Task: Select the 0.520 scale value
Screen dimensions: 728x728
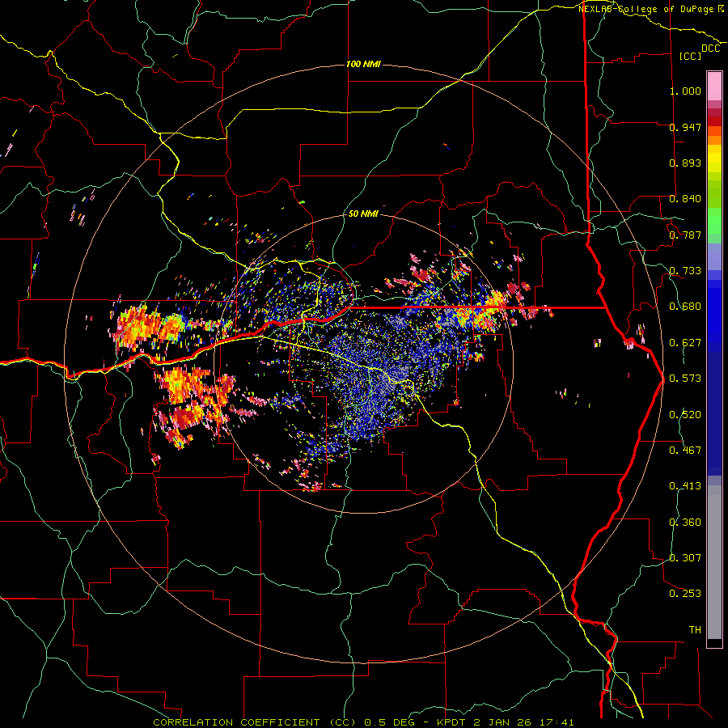Action: tap(685, 415)
